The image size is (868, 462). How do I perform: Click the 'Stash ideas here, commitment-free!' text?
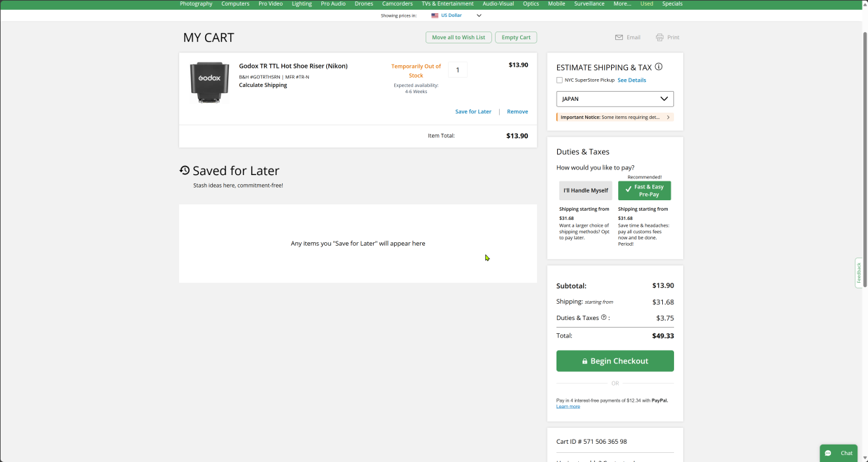238,185
